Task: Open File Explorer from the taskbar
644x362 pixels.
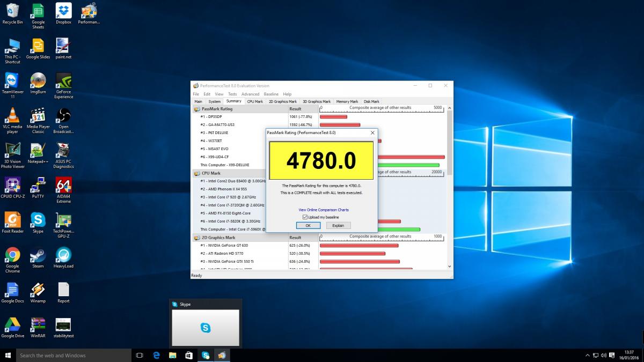Action: point(172,355)
